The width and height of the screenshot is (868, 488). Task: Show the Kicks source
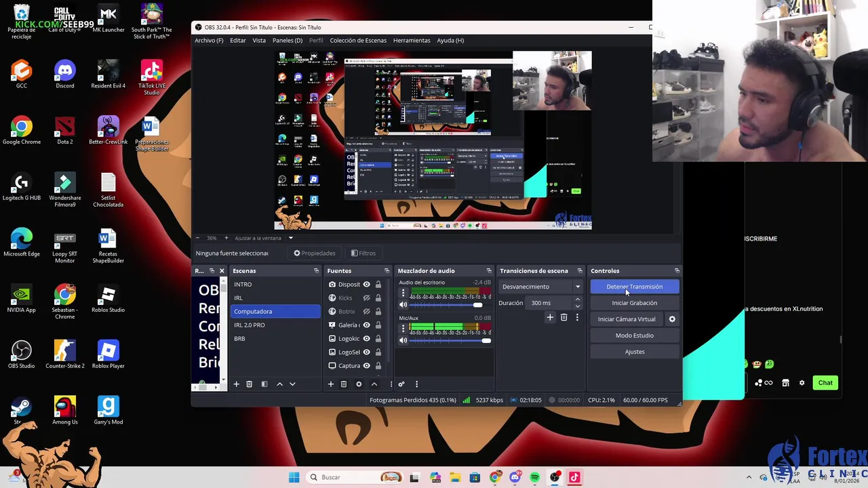click(366, 298)
